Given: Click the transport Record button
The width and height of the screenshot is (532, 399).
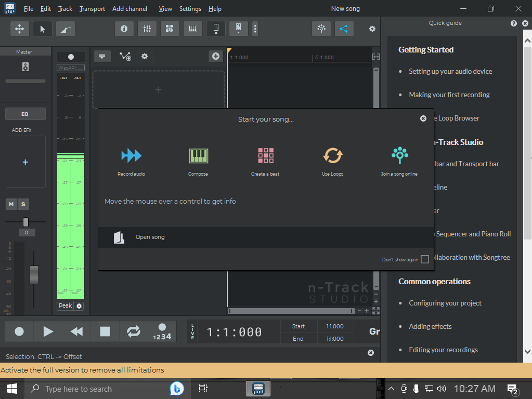Looking at the screenshot, I should click(19, 331).
